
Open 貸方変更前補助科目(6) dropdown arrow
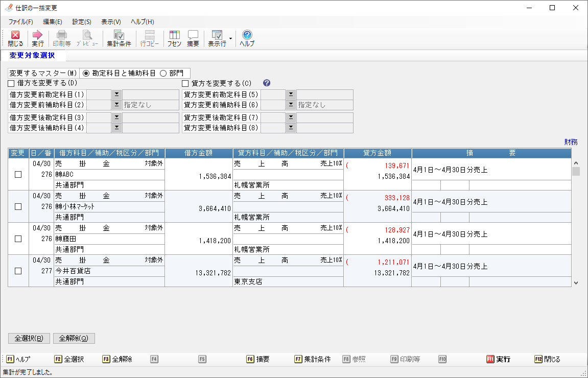click(x=291, y=105)
